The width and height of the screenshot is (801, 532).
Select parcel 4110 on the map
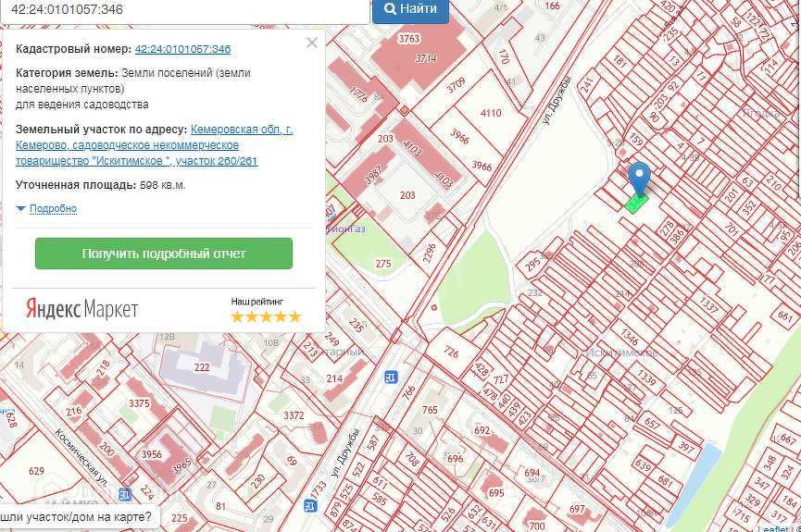pyautogui.click(x=490, y=113)
